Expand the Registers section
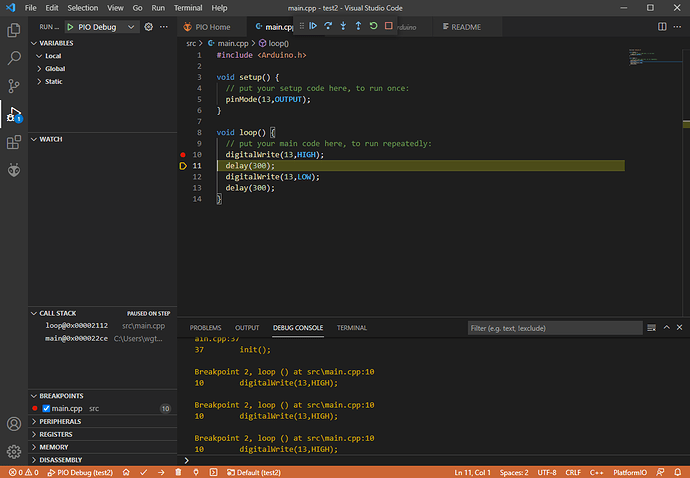 coord(56,434)
